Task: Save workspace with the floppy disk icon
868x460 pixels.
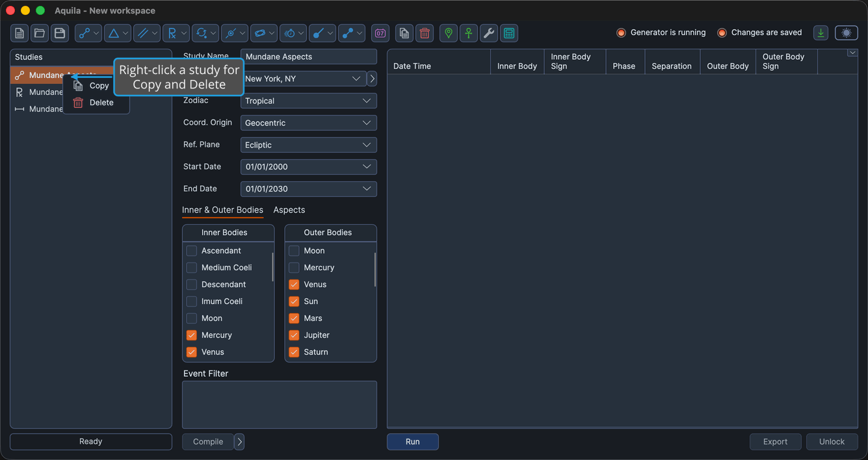Action: click(x=60, y=33)
